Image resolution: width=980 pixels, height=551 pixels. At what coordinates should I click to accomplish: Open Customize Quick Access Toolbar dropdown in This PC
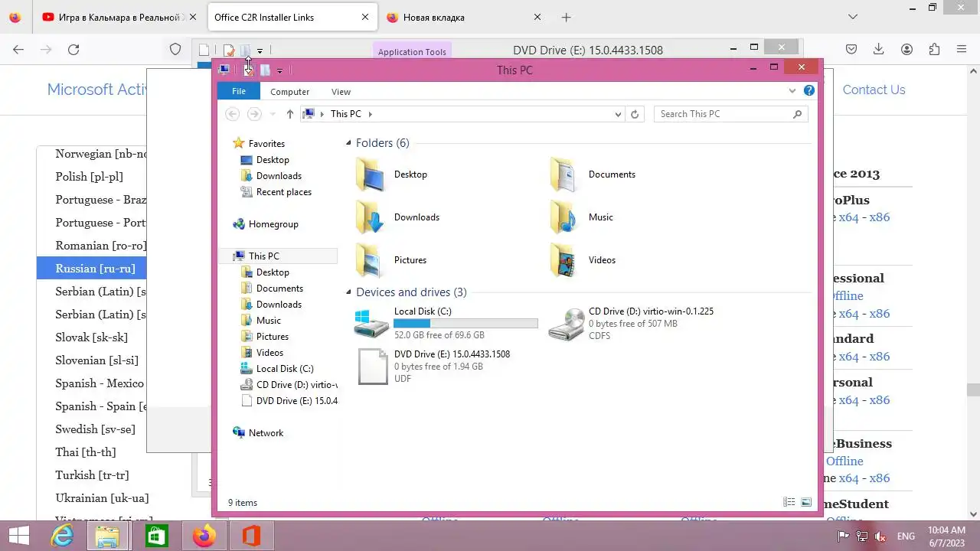279,70
